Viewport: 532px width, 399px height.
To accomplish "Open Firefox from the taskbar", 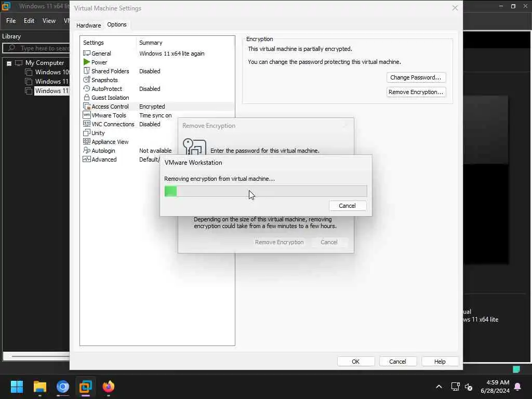I will (x=109, y=387).
